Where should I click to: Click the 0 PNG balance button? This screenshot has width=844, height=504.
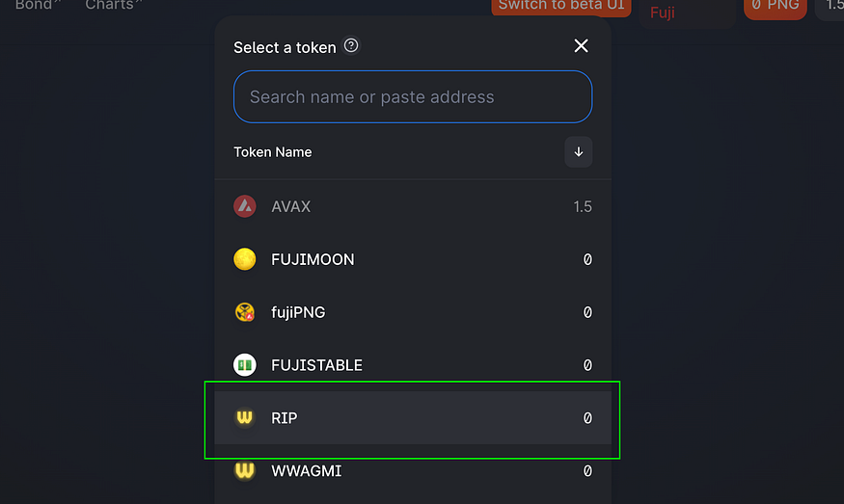point(775,6)
